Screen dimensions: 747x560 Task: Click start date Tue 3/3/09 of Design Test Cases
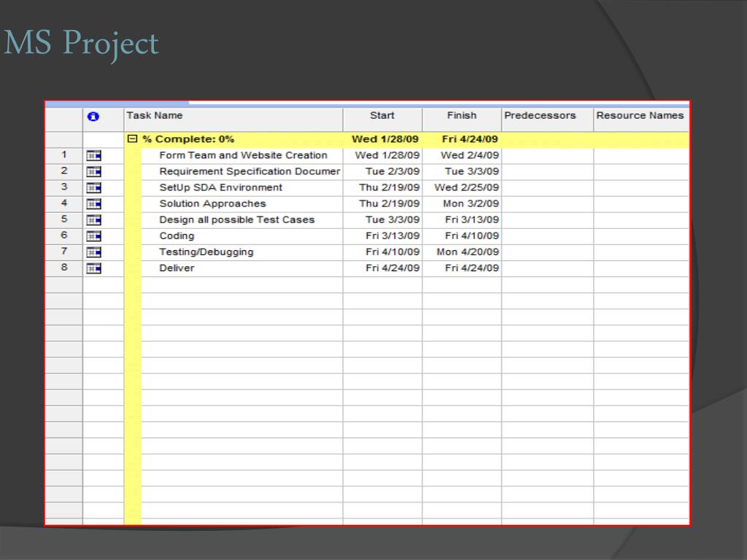tap(392, 220)
